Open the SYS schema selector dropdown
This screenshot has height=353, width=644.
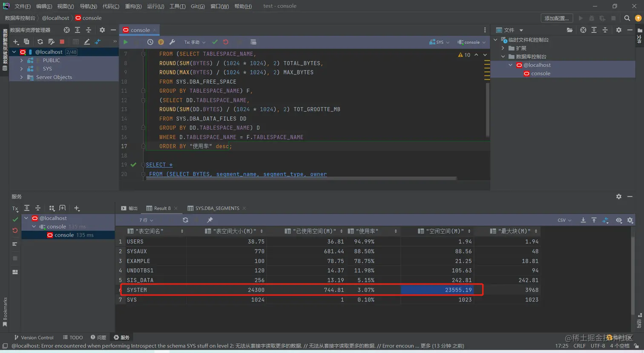(440, 42)
